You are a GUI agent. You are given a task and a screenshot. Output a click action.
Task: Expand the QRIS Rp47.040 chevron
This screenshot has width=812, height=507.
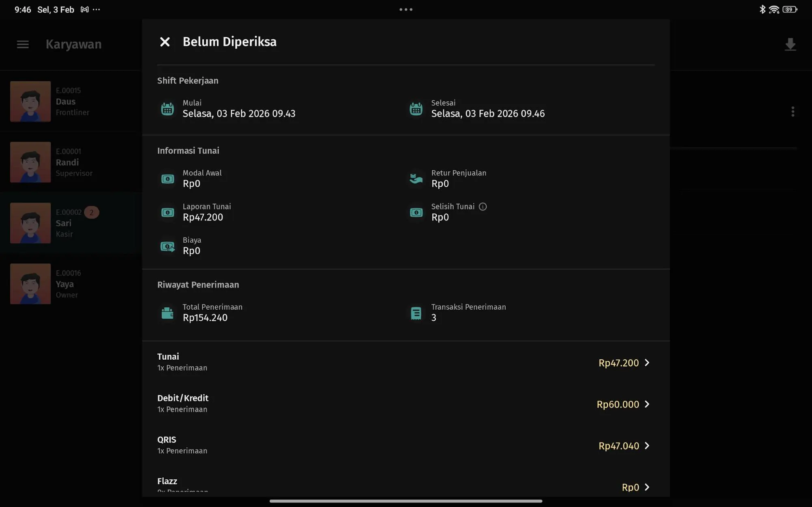tap(647, 446)
